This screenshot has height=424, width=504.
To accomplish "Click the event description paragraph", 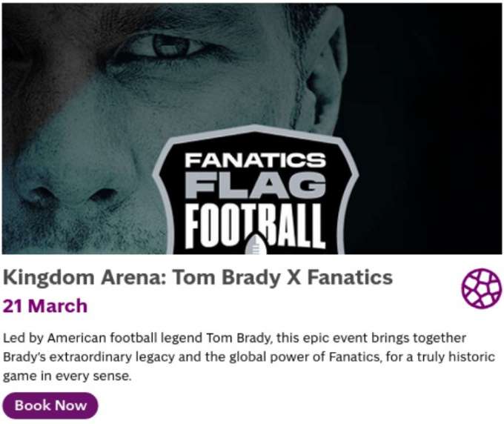I will coord(248,357).
